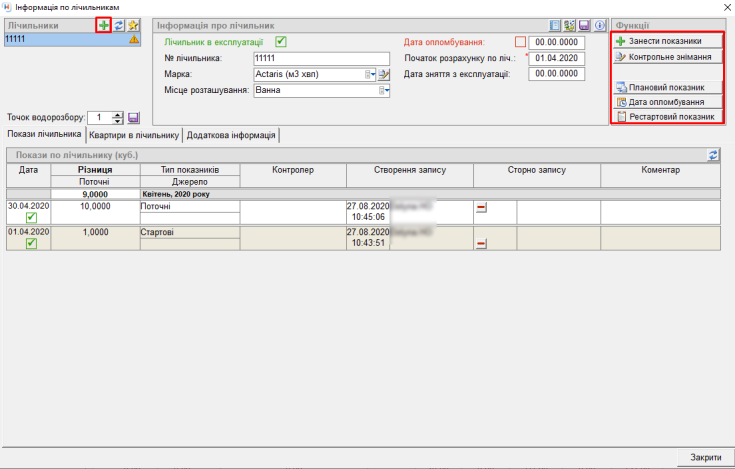Uncheck the green checkbox under date 01.04.2020
The image size is (735, 469).
point(31,244)
